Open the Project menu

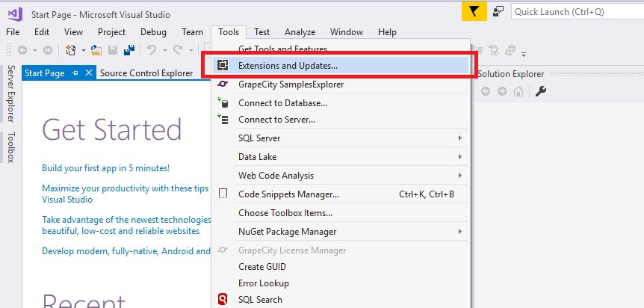112,32
